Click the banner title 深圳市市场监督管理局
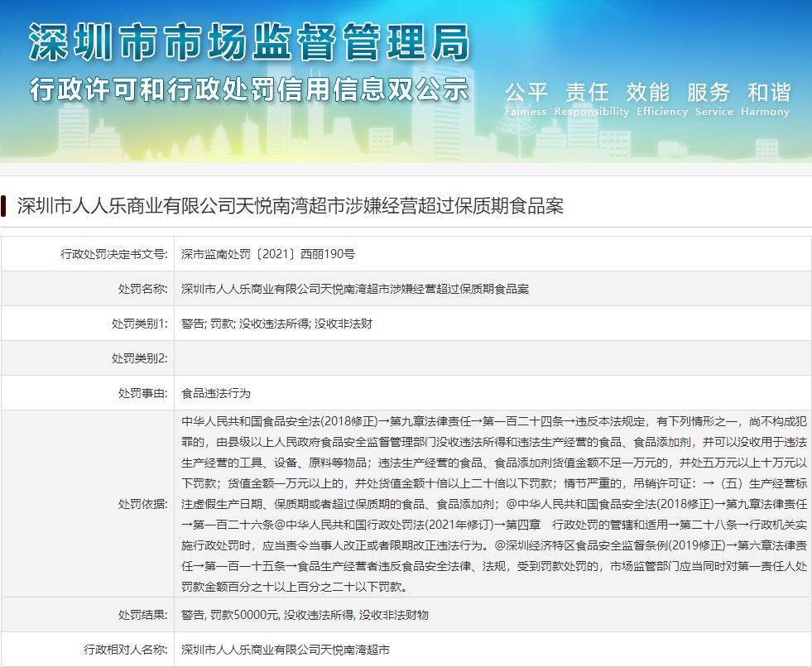 pos(250,42)
